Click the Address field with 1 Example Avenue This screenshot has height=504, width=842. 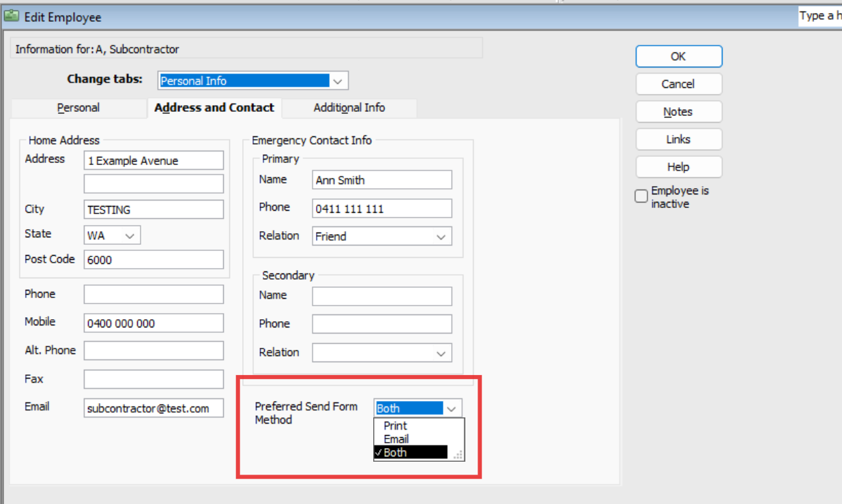coord(154,161)
